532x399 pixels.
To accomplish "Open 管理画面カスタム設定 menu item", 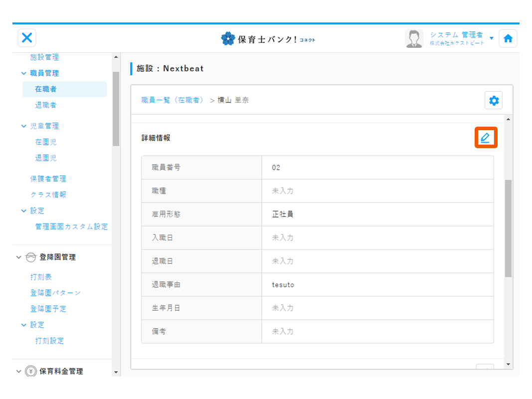I will click(x=71, y=226).
